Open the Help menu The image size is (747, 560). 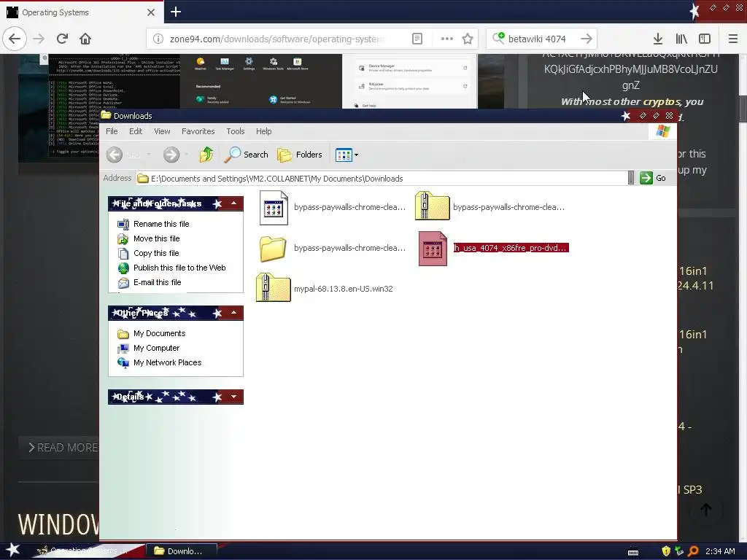263,131
